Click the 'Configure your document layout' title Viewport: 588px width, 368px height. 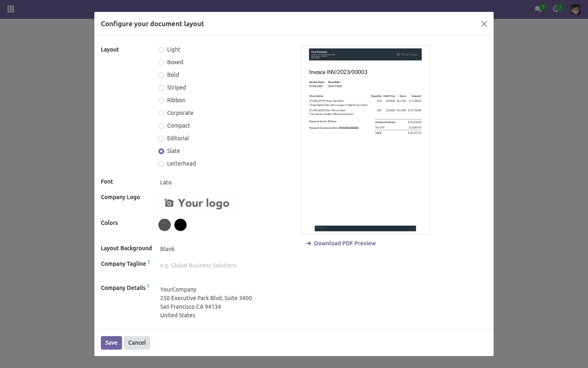[x=152, y=24]
